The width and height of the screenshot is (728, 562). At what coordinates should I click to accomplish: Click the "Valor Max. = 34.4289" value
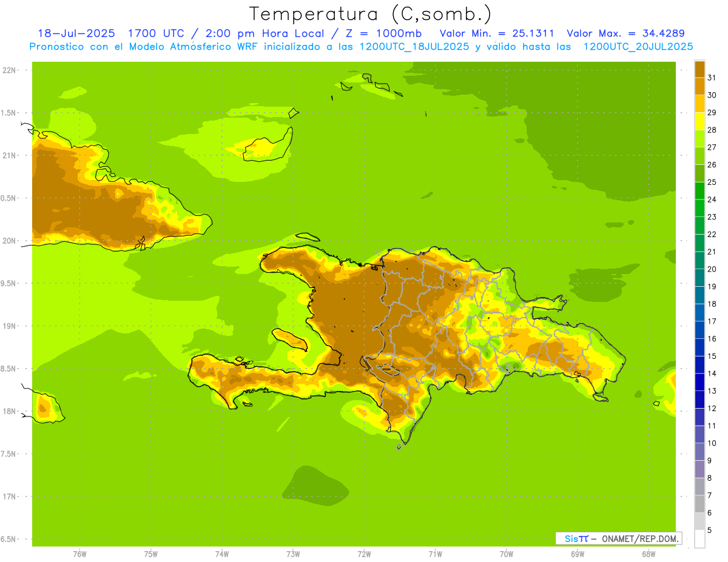(625, 33)
